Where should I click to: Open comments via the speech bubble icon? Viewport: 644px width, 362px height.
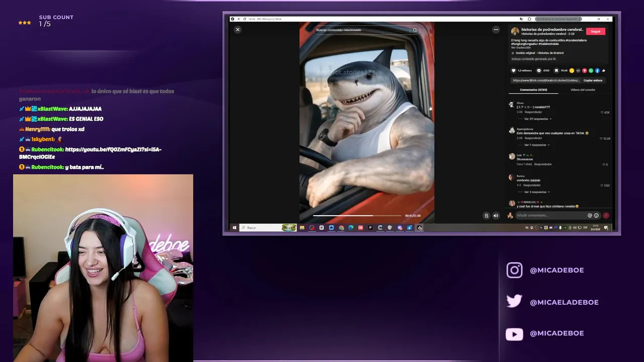tap(539, 70)
